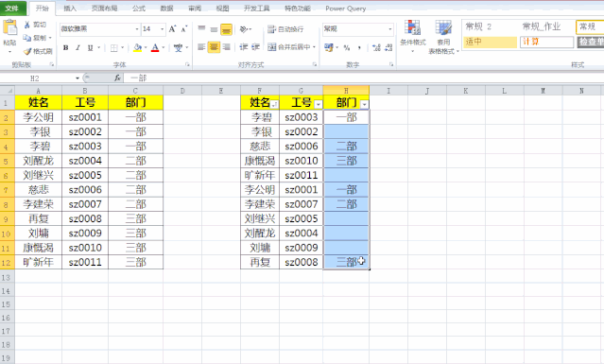This screenshot has height=364, width=604.
Task: Open font group dialog launcher
Action: [x=187, y=64]
